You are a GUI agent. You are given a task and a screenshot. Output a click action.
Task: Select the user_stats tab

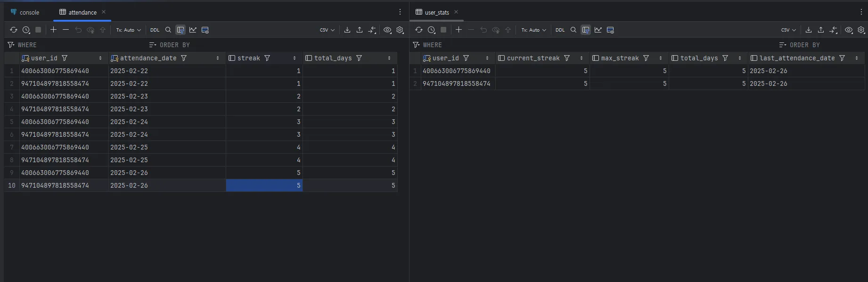click(x=437, y=12)
